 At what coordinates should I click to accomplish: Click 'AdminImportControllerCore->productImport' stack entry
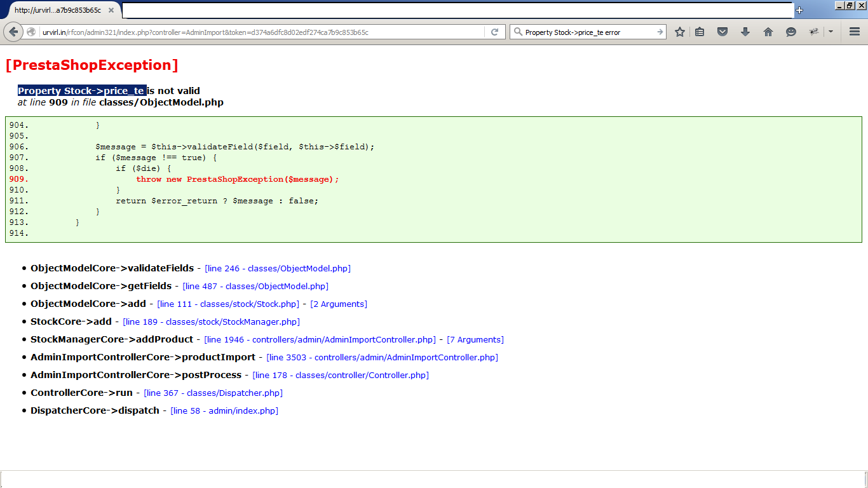click(x=143, y=358)
